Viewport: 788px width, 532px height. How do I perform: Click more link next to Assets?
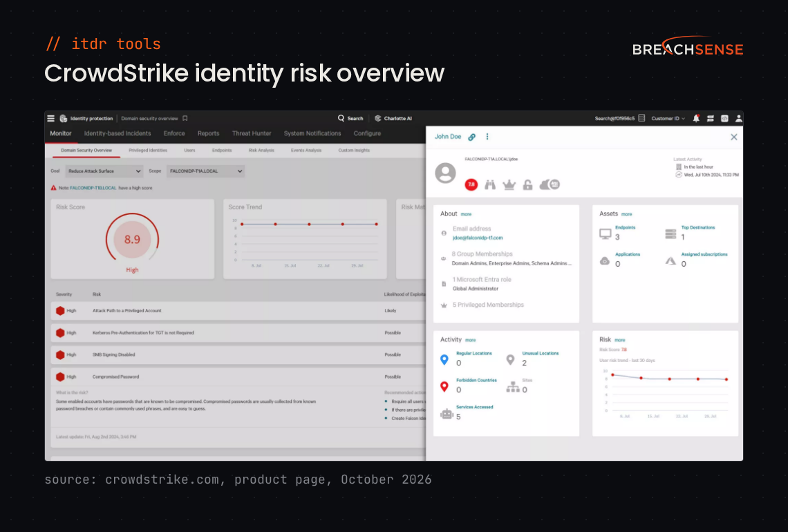[x=627, y=214]
